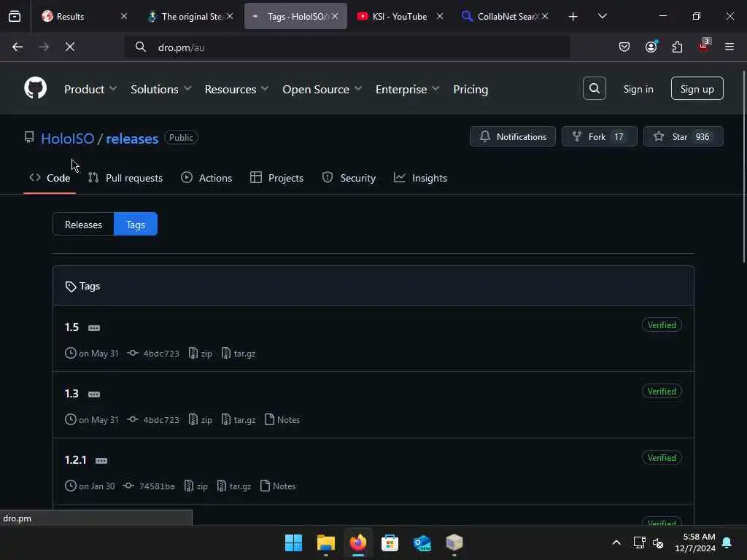Switch to the Actions tab

click(x=206, y=178)
